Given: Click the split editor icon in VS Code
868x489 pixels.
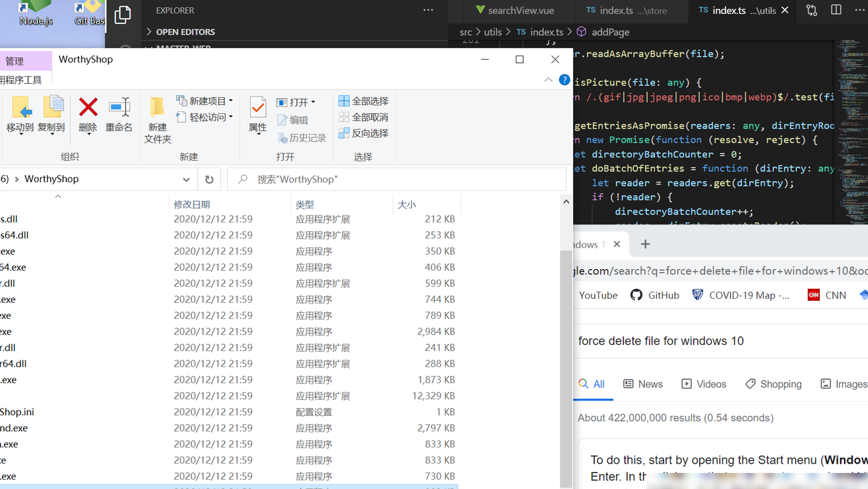Looking at the screenshot, I should click(x=836, y=10).
